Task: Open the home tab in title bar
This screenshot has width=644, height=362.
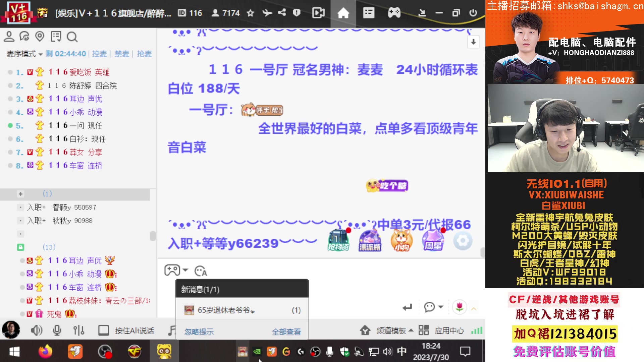Action: coord(343,13)
